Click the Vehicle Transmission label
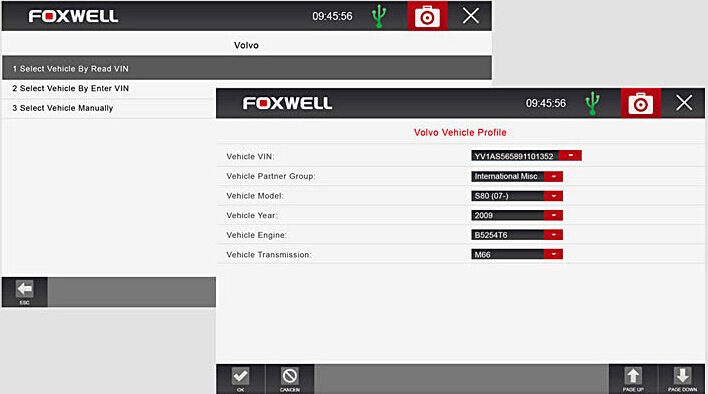 [x=269, y=255]
